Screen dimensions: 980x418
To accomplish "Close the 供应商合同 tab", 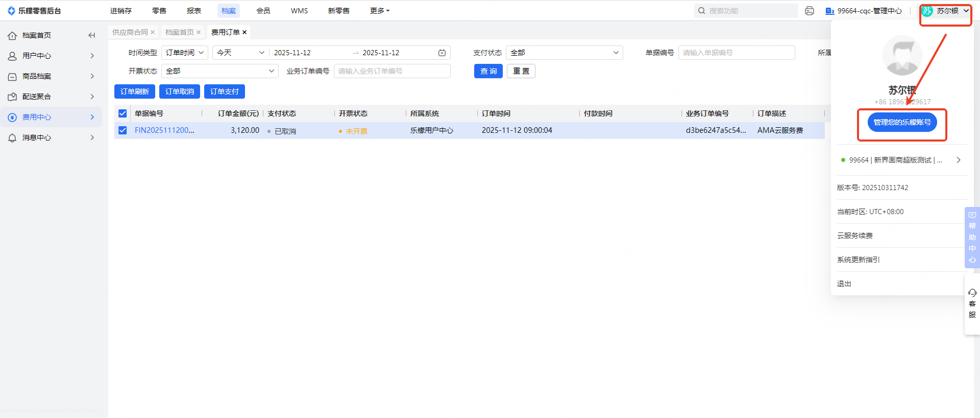I will pos(153,32).
